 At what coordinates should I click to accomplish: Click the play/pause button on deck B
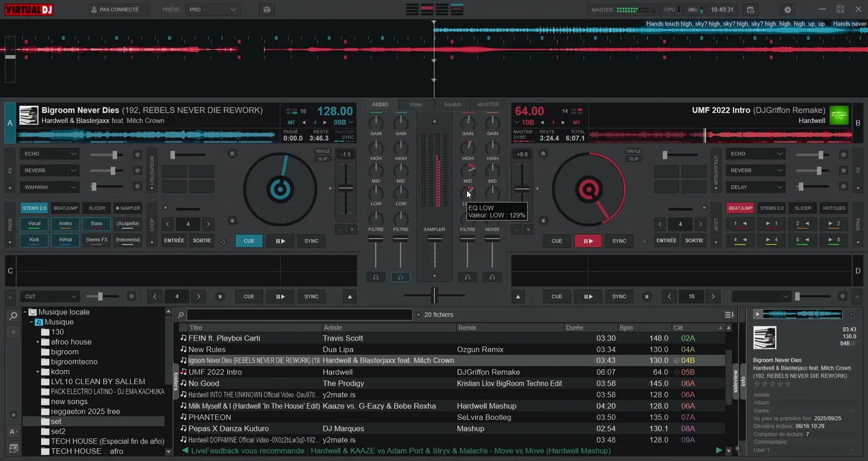point(588,241)
